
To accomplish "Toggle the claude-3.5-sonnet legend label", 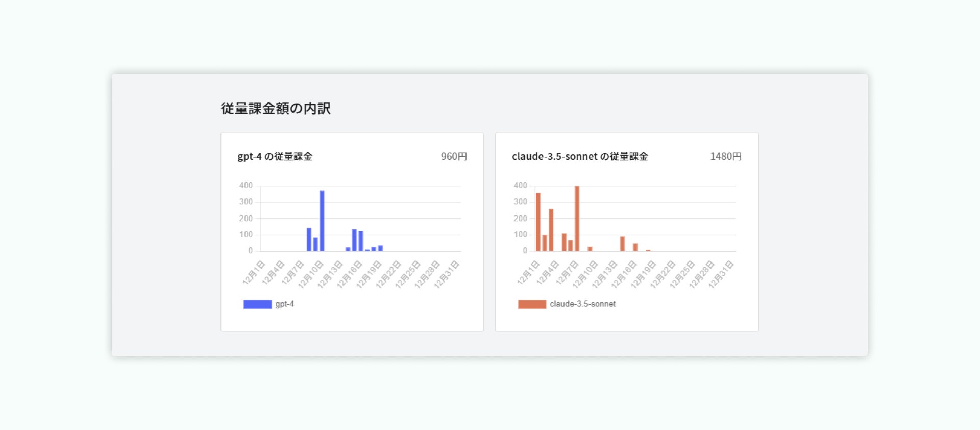I will (x=583, y=304).
